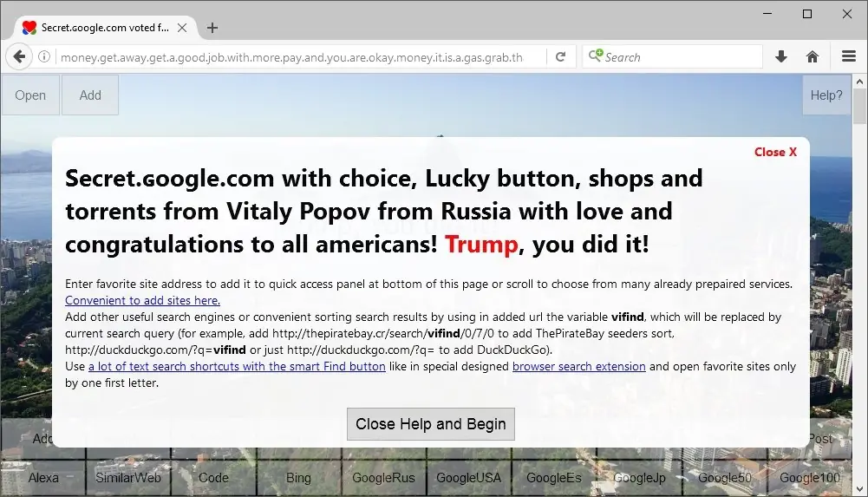Select the SimilarWeb tile

pyautogui.click(x=128, y=478)
